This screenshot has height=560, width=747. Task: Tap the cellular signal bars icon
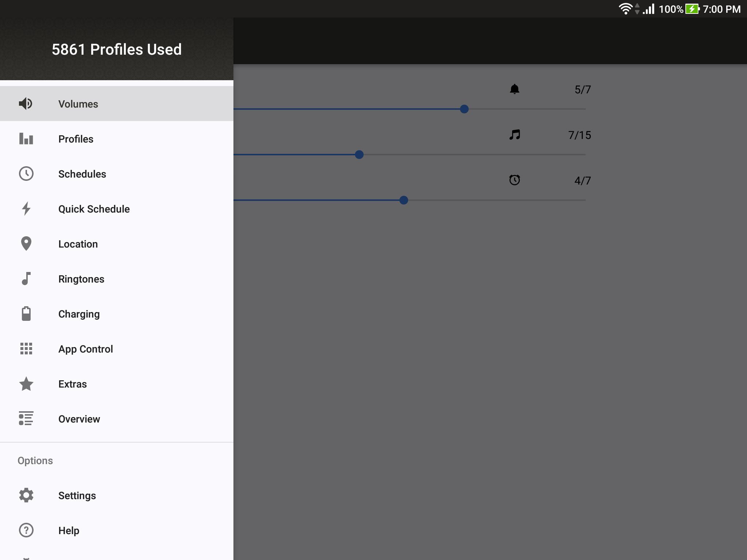pyautogui.click(x=649, y=9)
